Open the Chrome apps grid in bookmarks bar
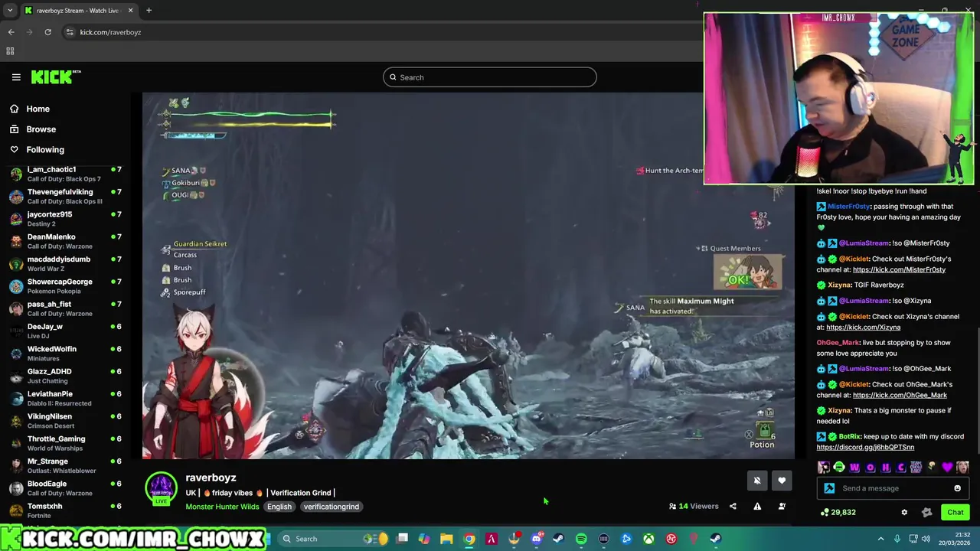This screenshot has width=980, height=551. tap(10, 51)
